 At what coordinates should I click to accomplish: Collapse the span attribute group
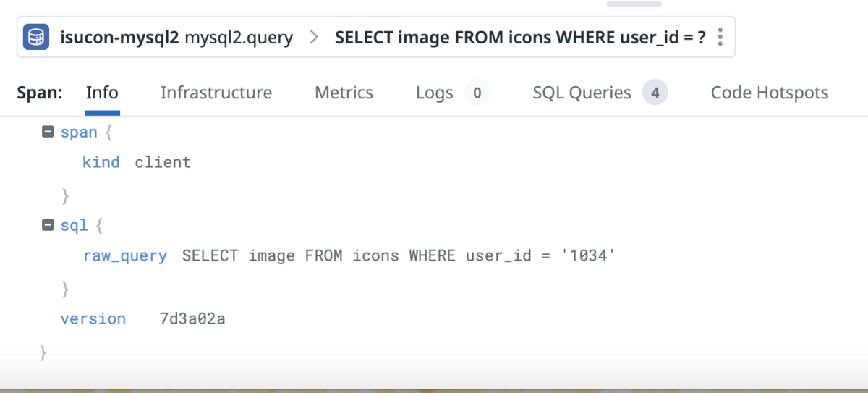pos(48,132)
